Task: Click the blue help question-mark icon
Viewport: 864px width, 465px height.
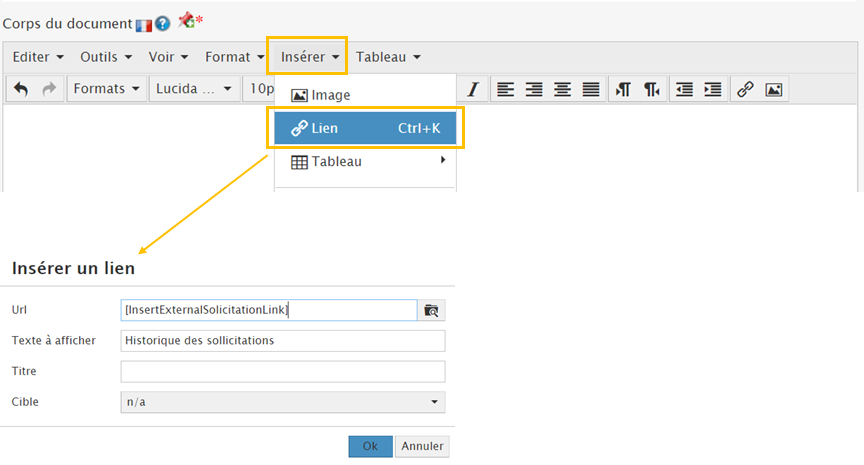Action: [x=162, y=23]
